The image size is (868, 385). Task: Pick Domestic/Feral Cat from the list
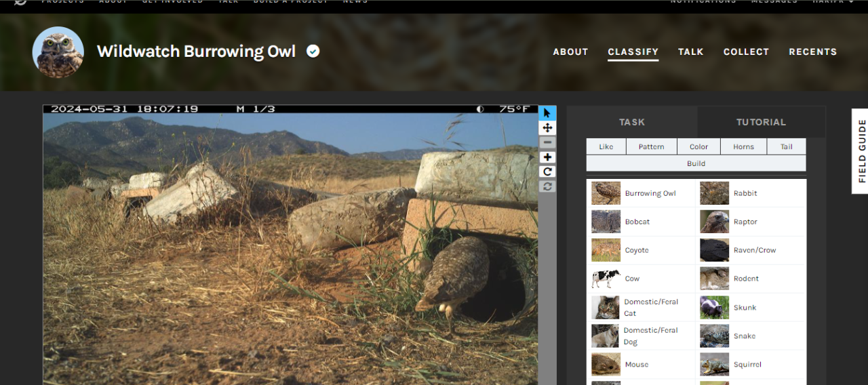click(642, 307)
